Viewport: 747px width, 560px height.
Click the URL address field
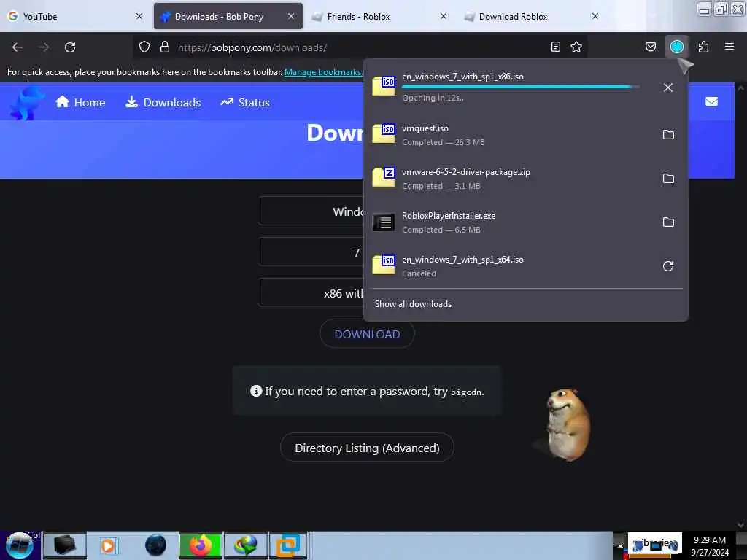coord(360,47)
